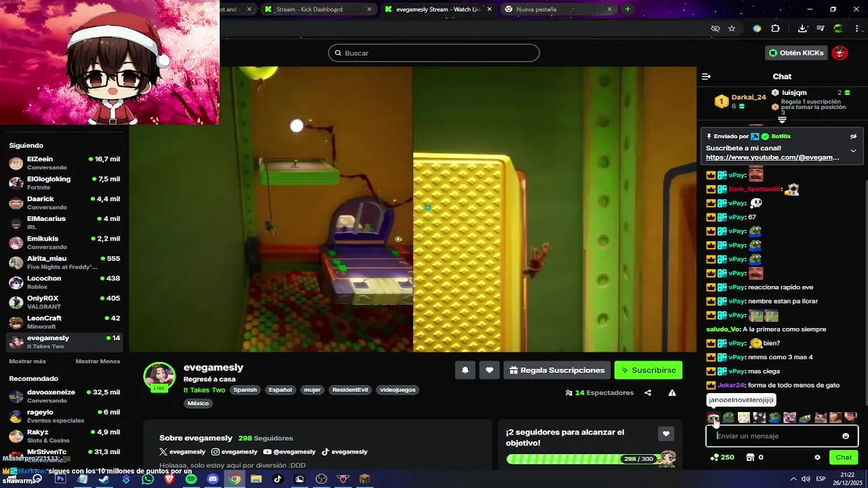Image resolution: width=868 pixels, height=488 pixels.
Task: Pick the Santa hat Pepe emote
Action: click(x=713, y=418)
